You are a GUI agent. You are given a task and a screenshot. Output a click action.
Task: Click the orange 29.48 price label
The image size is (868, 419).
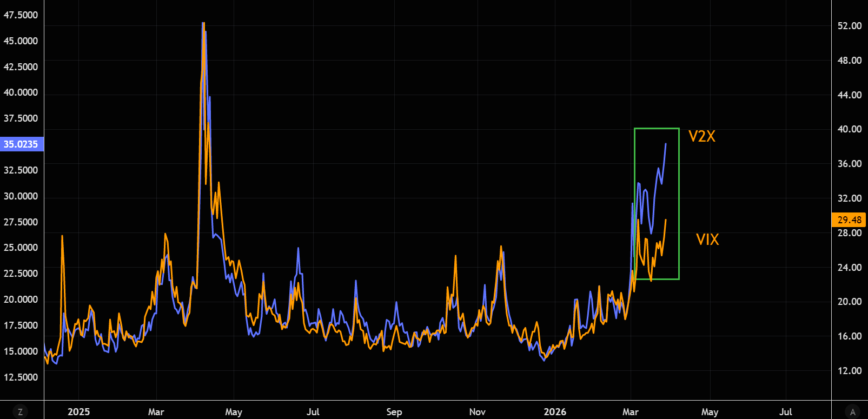click(x=849, y=220)
